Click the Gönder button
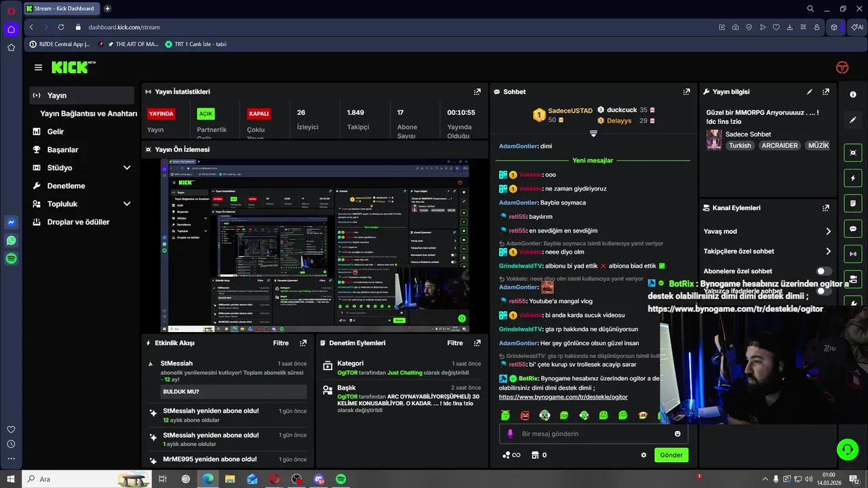This screenshot has width=868, height=488. pyautogui.click(x=671, y=455)
